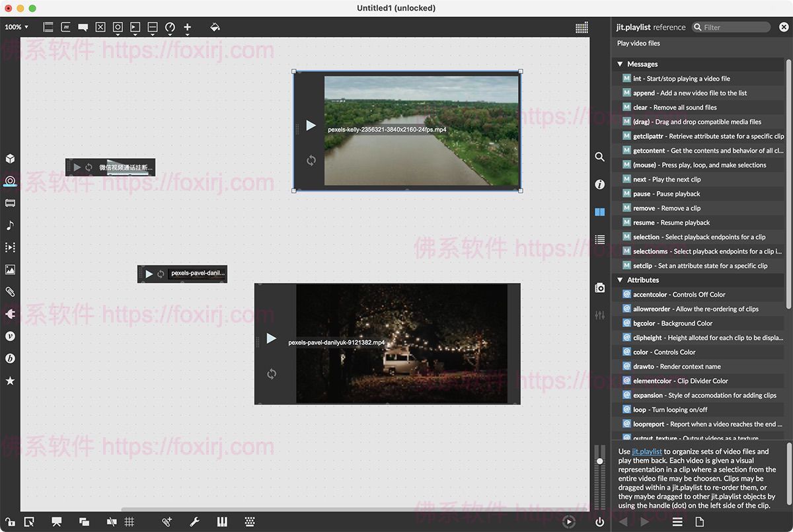Show the starred collections in left sidebar

point(10,381)
